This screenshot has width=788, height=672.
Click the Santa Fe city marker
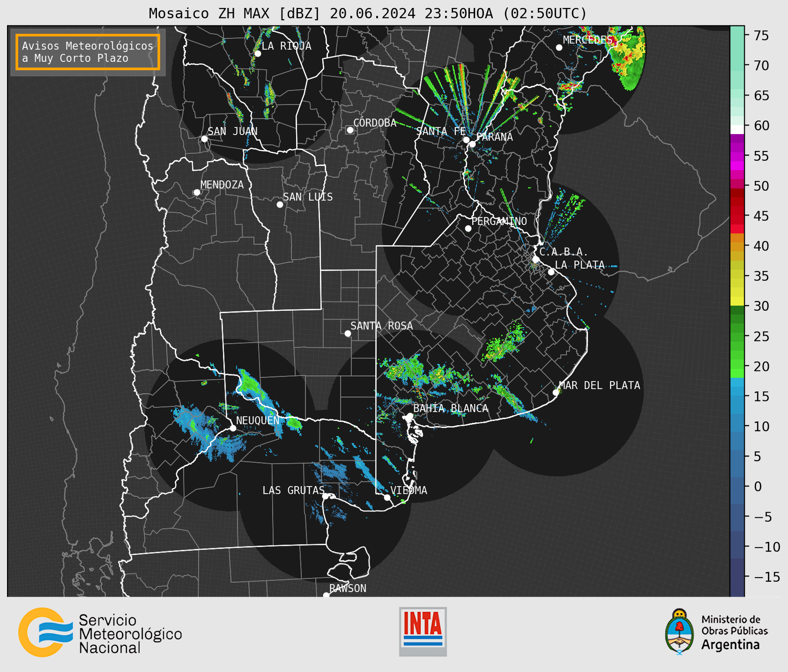[466, 140]
